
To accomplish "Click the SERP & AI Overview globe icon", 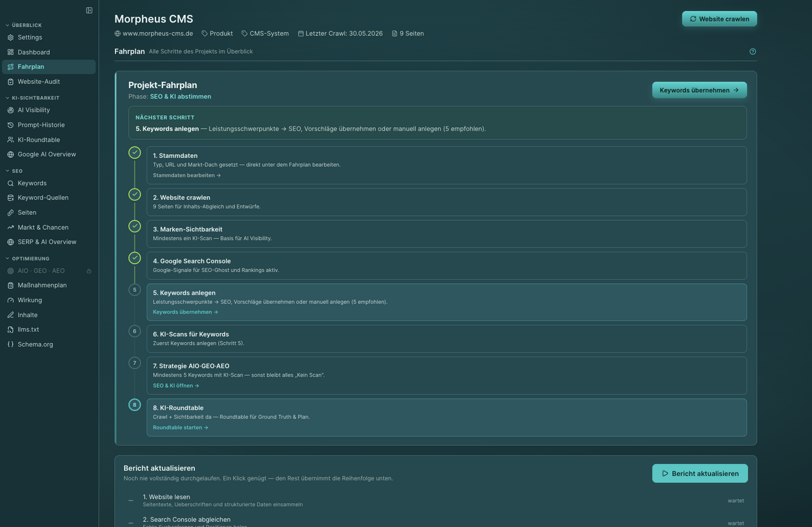I will point(10,242).
